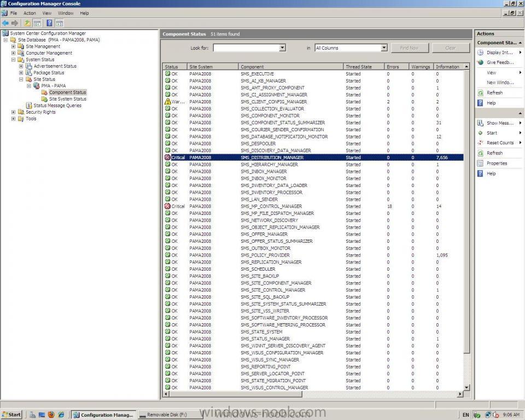The height and width of the screenshot is (420, 525).
Task: Select the SMS_DISTRIBUTION_MANAGER critical row
Action: 314,157
